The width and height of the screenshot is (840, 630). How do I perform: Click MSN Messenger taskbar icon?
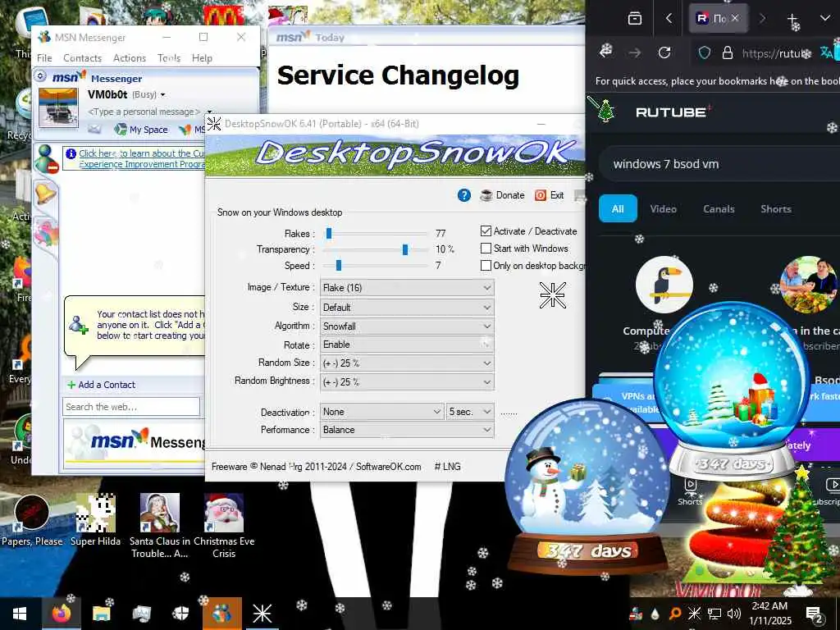click(x=221, y=614)
